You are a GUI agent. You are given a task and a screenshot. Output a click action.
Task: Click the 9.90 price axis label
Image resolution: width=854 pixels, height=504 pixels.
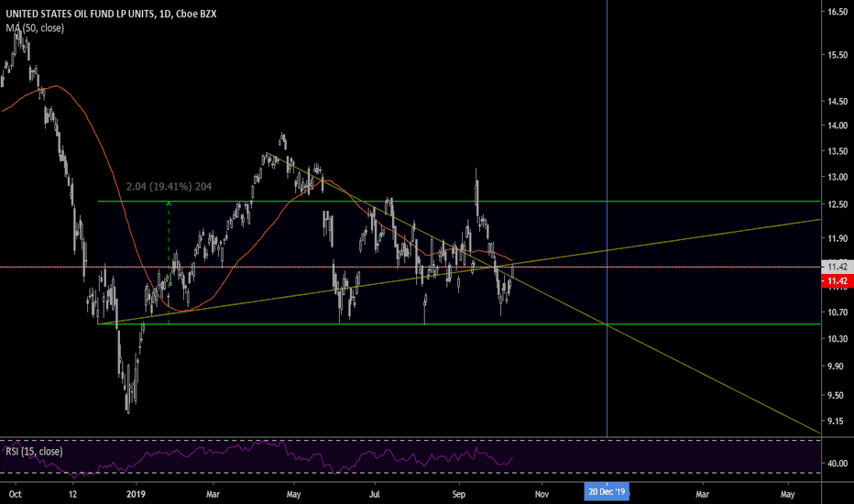click(838, 367)
